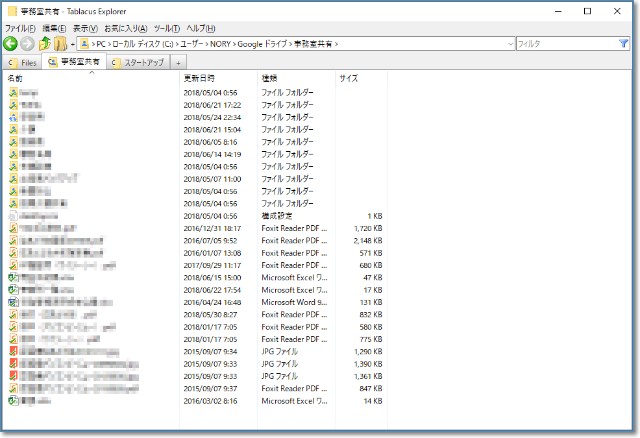Click the フィルタ filter input field
The image size is (640, 438).
(558, 44)
